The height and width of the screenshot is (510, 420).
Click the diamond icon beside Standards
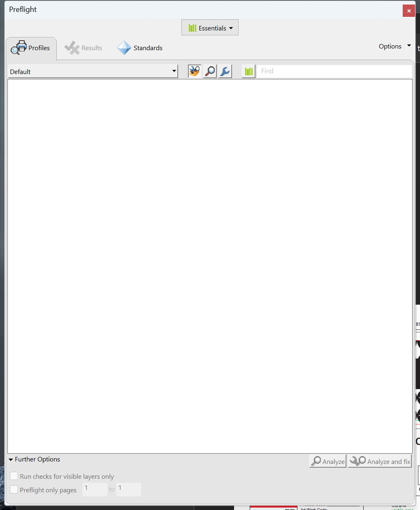(124, 48)
